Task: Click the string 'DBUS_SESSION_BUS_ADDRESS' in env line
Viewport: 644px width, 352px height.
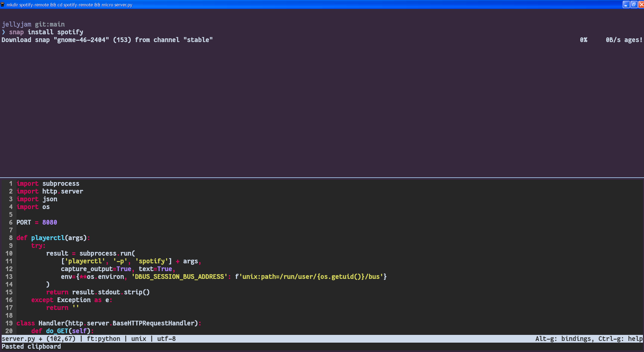Action: pos(180,277)
